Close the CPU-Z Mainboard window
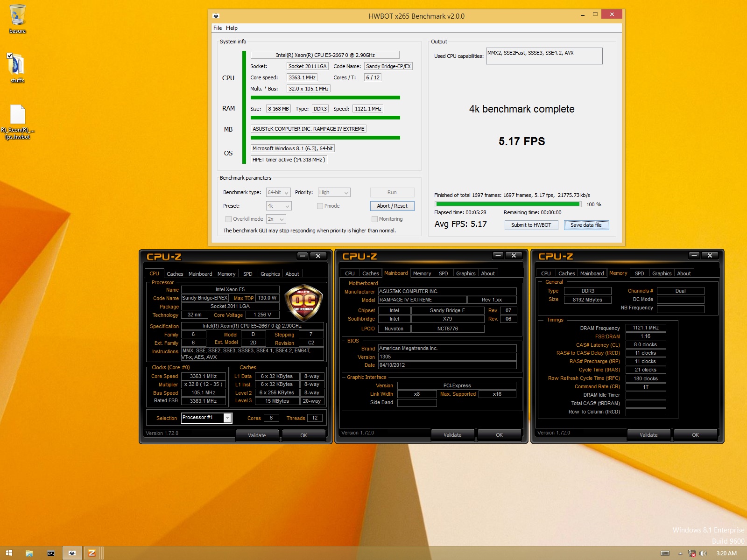The width and height of the screenshot is (747, 560). click(514, 255)
